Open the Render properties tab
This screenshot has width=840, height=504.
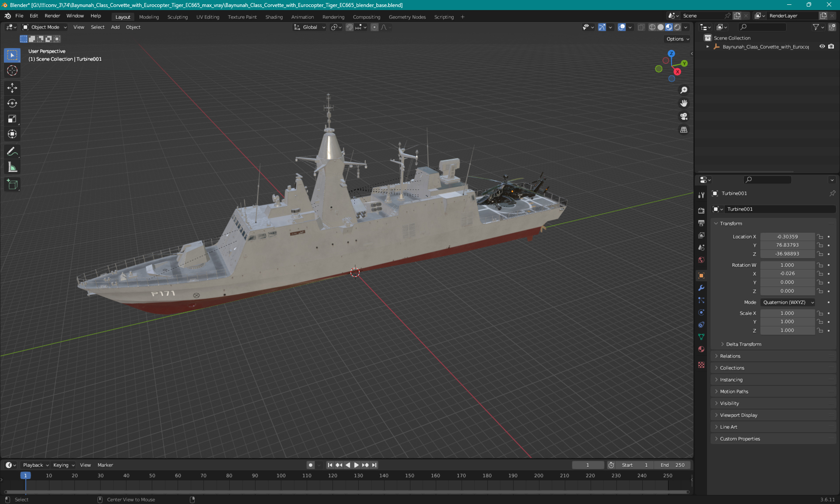pos(701,210)
